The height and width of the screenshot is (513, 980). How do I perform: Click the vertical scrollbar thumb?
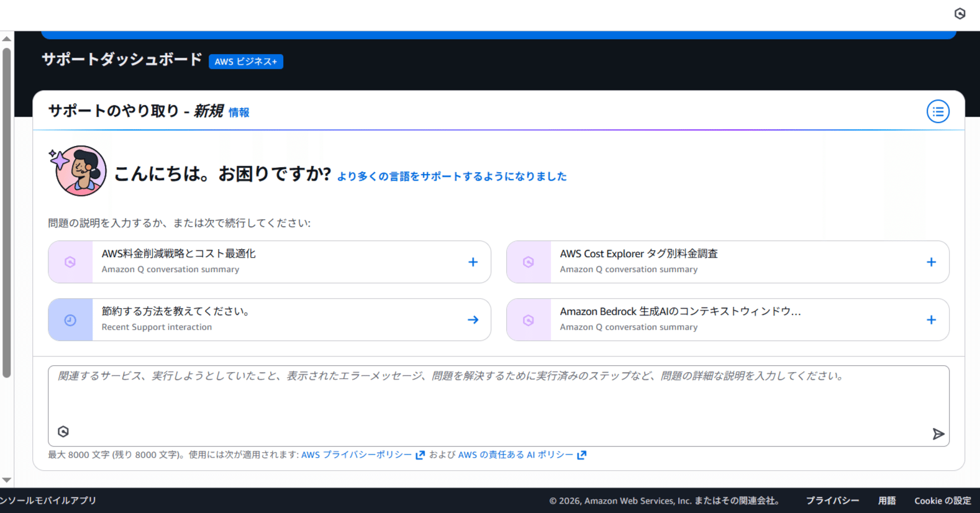(x=7, y=212)
